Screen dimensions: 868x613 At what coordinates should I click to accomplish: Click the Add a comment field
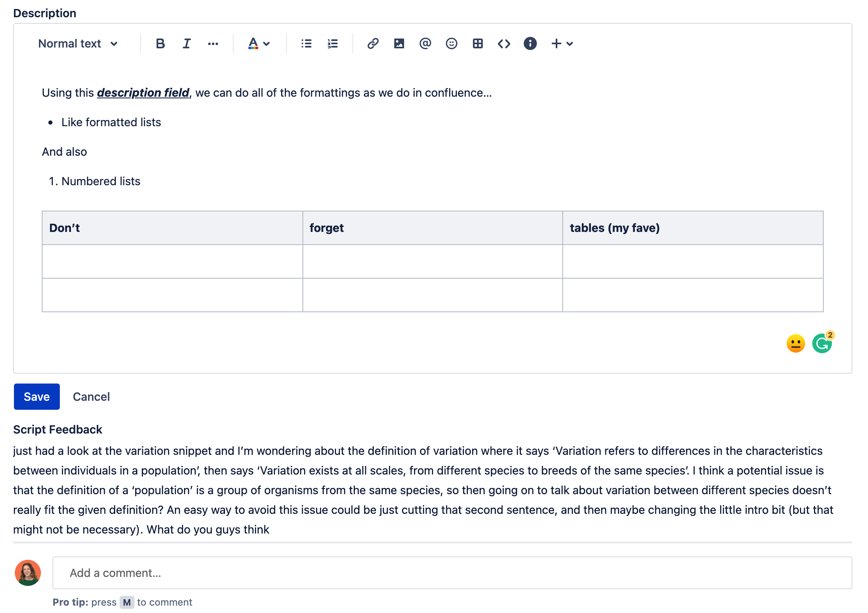(452, 573)
